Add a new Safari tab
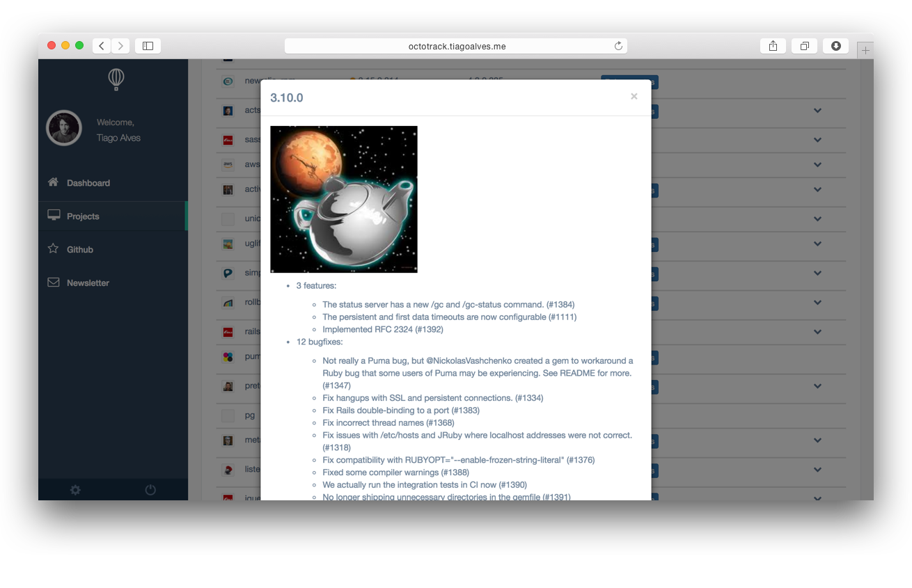Viewport: 912px width, 588px height. point(865,50)
